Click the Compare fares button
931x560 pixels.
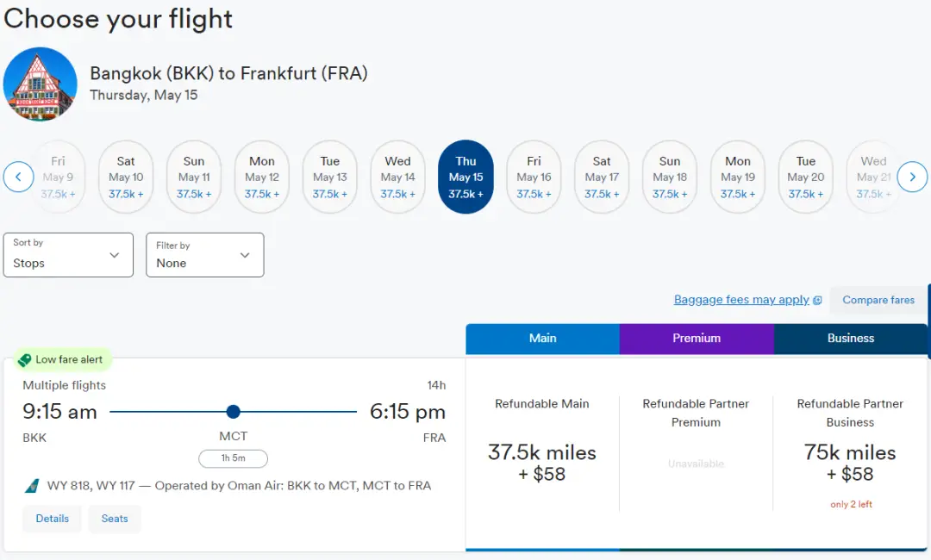click(878, 300)
